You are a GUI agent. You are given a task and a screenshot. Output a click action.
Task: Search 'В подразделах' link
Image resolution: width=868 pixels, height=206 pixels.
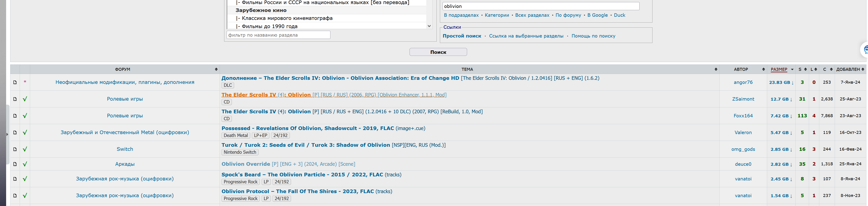(461, 15)
